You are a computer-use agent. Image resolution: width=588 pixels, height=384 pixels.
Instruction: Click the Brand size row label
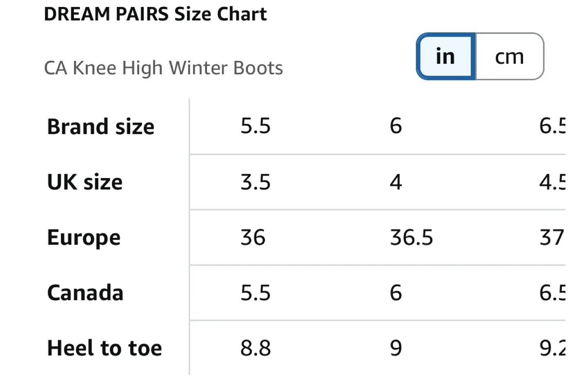coord(100,126)
